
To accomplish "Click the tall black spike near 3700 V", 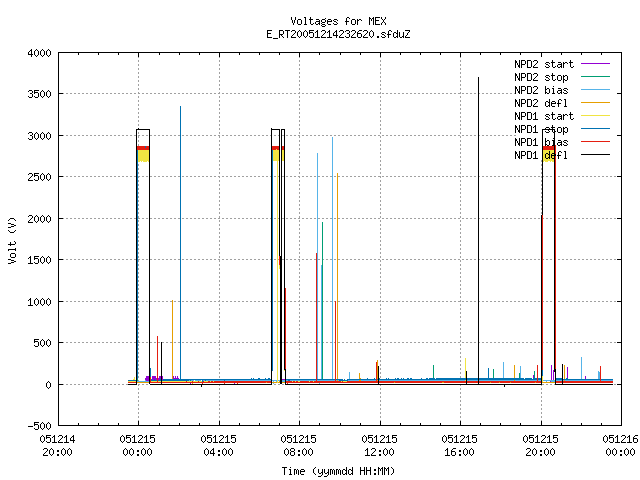I will [x=478, y=229].
